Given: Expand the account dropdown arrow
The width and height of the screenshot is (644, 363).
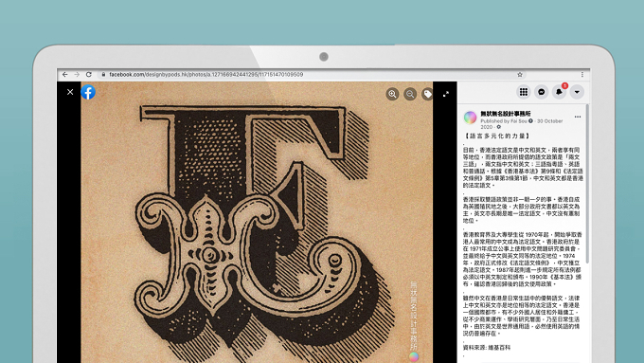Looking at the screenshot, I should [x=577, y=92].
